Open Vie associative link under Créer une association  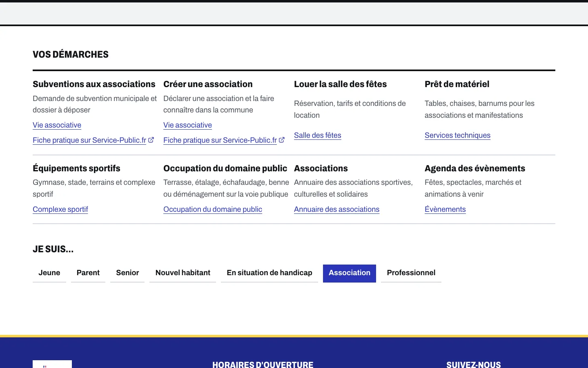187,125
